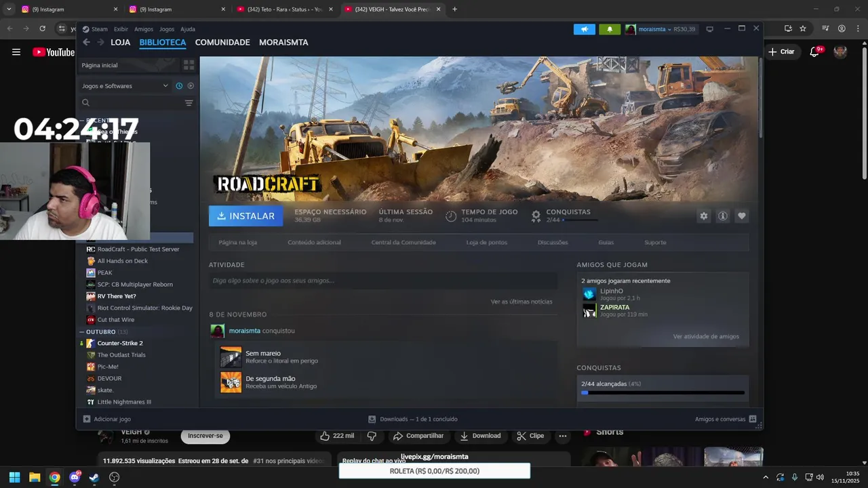
Task: Open RoadCraft manage settings gear icon
Action: click(704, 216)
